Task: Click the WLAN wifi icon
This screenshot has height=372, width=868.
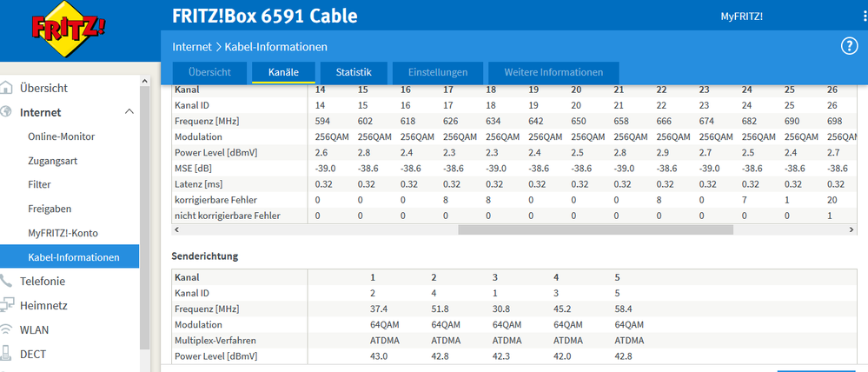Action: tap(7, 329)
